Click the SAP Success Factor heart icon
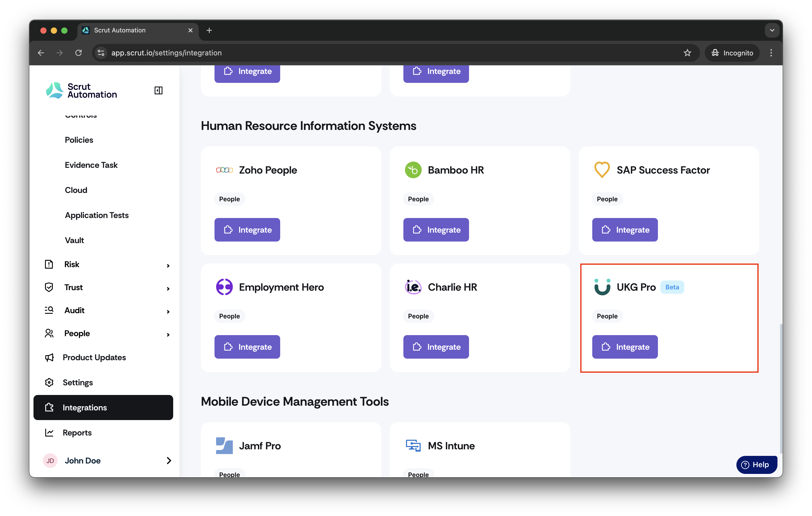Screen dimensions: 812x516 coord(602,170)
